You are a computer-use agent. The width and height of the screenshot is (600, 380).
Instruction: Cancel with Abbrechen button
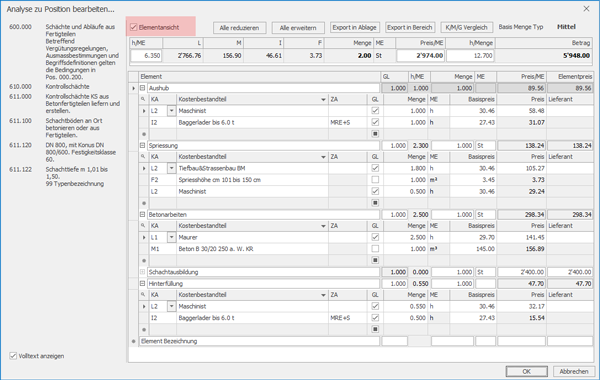tap(574, 371)
